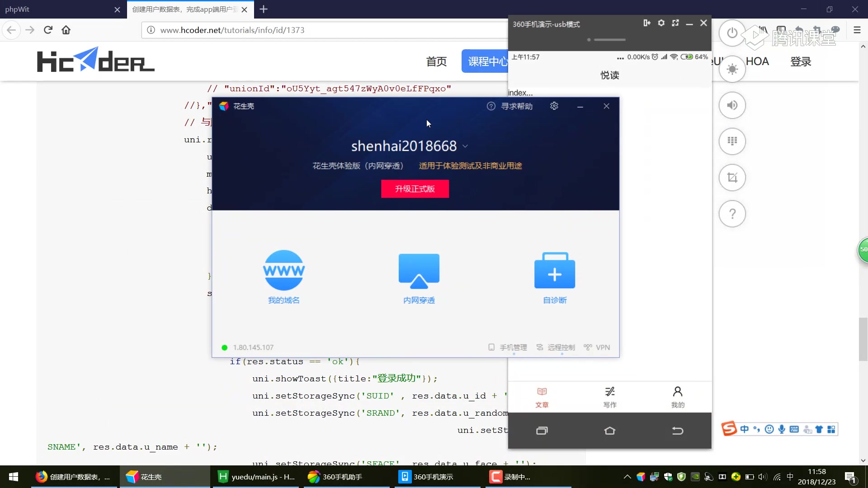Go to the browser home page
Viewport: 868px width, 488px height.
[66, 30]
